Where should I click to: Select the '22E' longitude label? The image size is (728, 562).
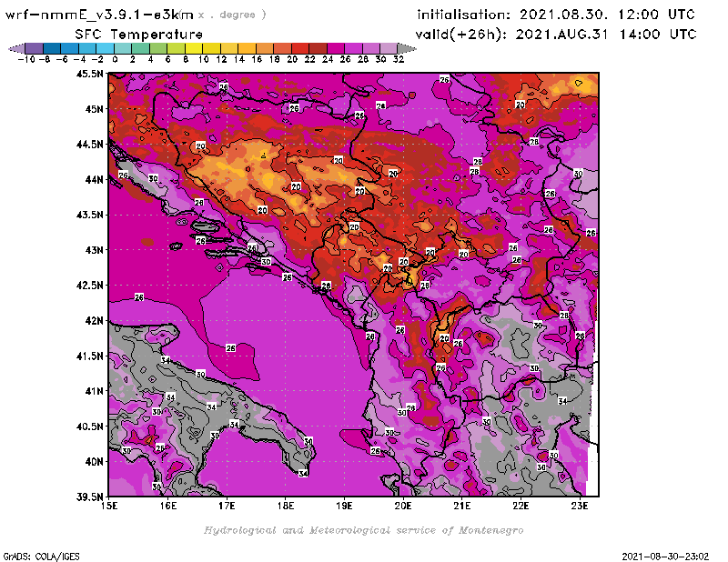pyautogui.click(x=521, y=506)
